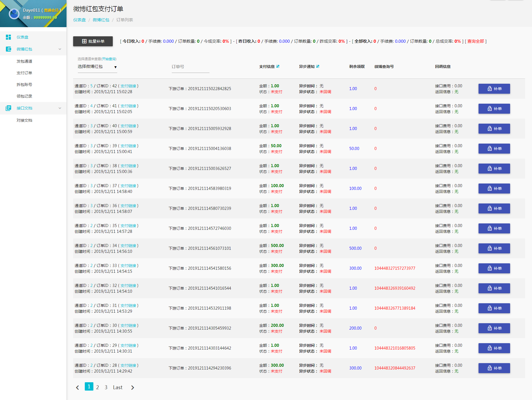Go to next page with right arrow
This screenshot has width=532, height=400.
tap(132, 388)
